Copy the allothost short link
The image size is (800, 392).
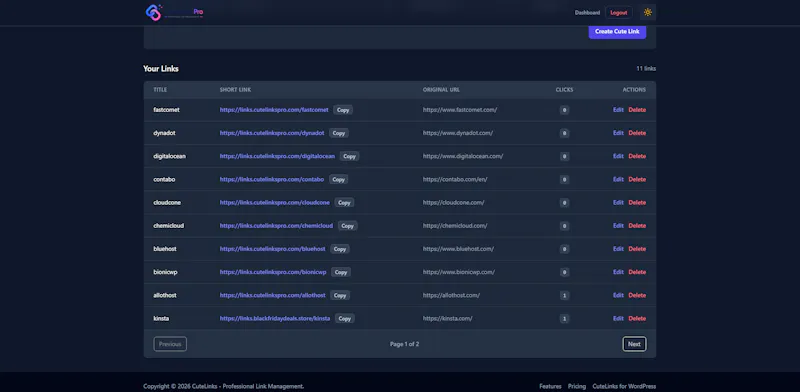340,296
